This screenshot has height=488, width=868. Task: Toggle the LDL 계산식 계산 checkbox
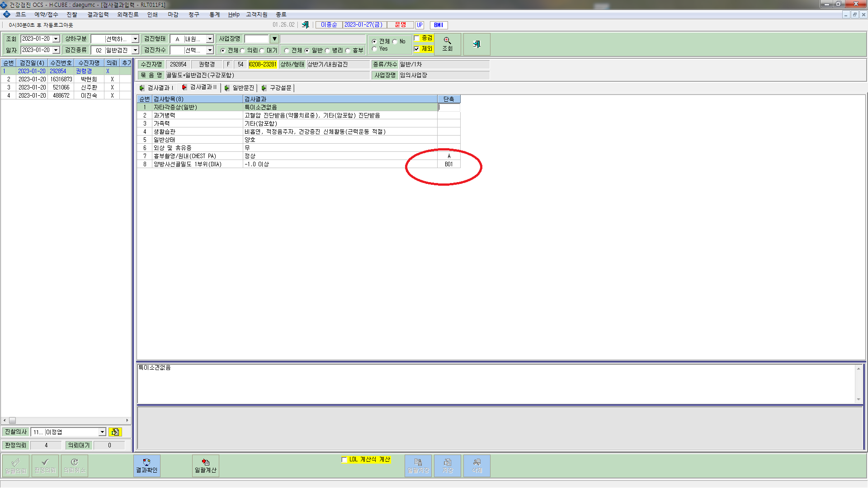click(344, 460)
